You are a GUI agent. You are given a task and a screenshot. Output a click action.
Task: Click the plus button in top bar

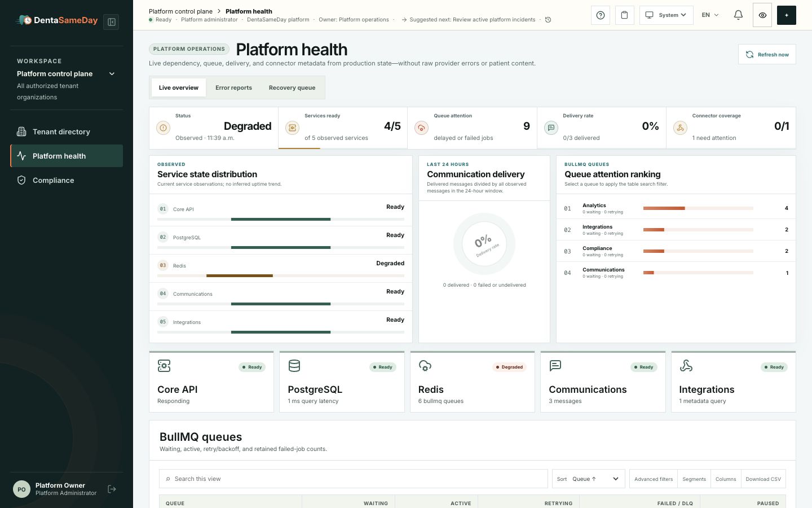[786, 15]
